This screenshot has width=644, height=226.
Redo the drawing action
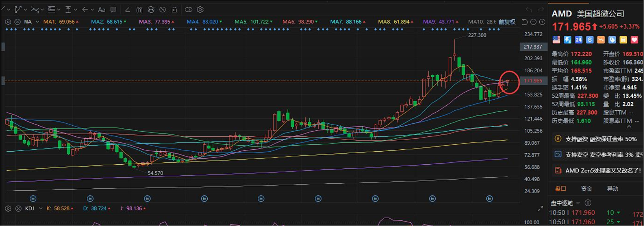541,10
